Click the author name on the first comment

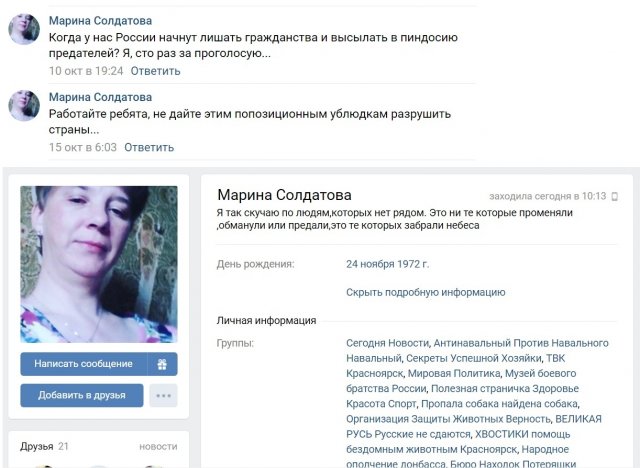point(100,20)
